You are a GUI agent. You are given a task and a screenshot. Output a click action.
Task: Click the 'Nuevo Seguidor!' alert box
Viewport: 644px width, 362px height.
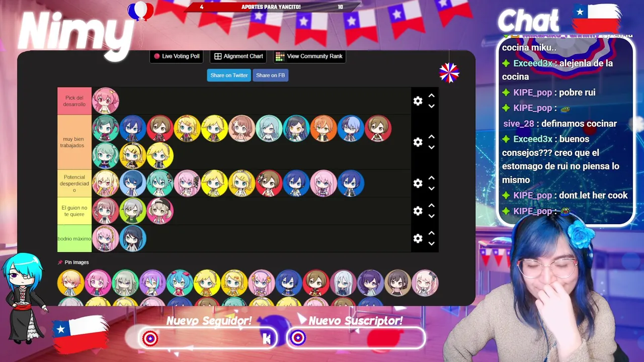point(207,338)
